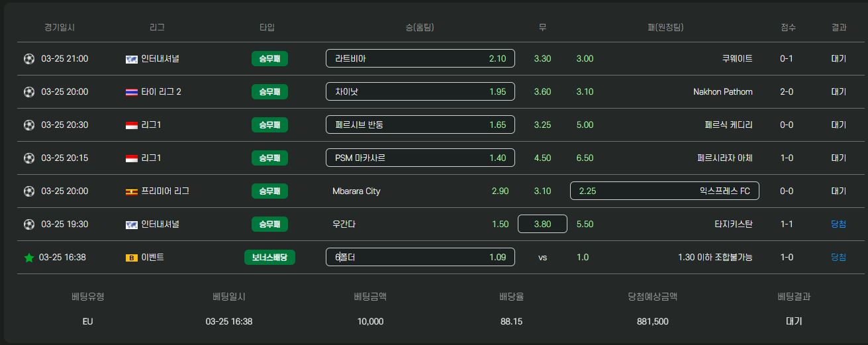Click the Thailand flag icon beside 타이 리그 2
Viewport: 868px width, 345px height.
[131, 92]
